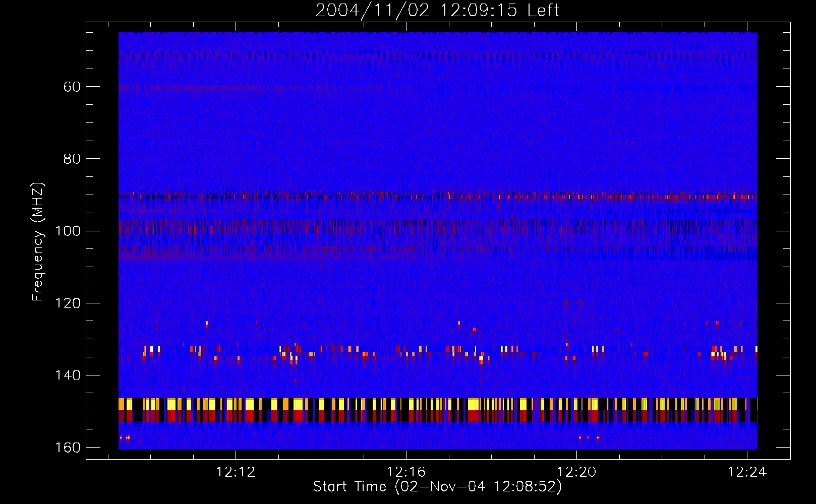This screenshot has width=816, height=504.
Task: Click the 160 frequency tick label
Action: click(x=68, y=448)
